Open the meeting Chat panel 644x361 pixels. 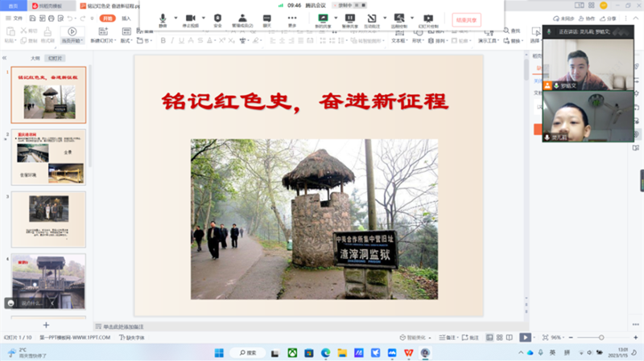point(267,20)
